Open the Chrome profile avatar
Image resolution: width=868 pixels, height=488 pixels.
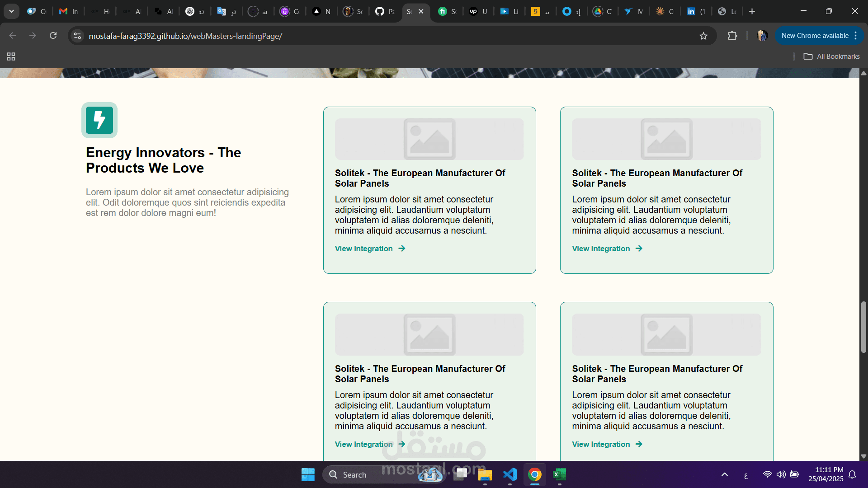pyautogui.click(x=762, y=36)
